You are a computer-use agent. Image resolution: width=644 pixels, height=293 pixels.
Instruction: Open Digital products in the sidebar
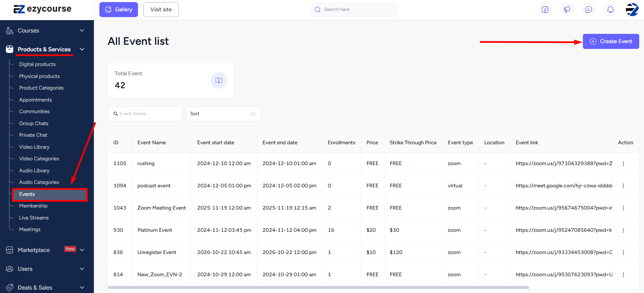37,64
